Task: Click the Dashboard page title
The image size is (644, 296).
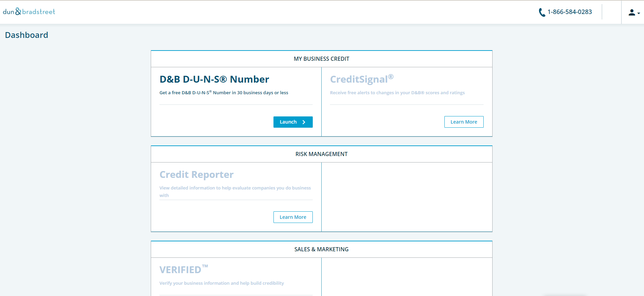Action: pos(27,35)
